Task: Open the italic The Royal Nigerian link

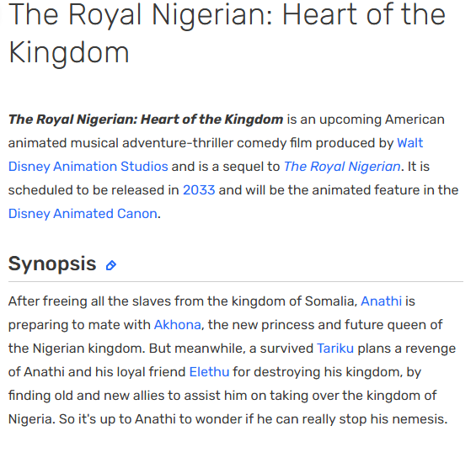Action: pyautogui.click(x=342, y=167)
